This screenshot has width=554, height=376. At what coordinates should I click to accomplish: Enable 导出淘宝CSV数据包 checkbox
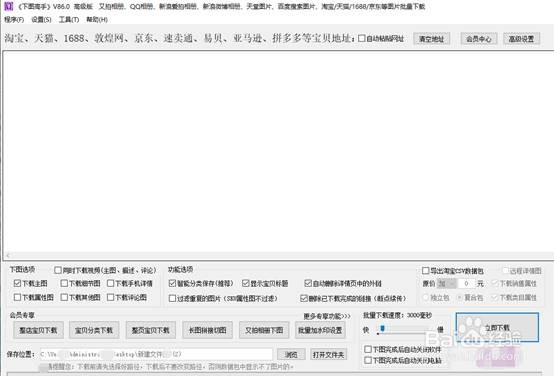click(426, 271)
